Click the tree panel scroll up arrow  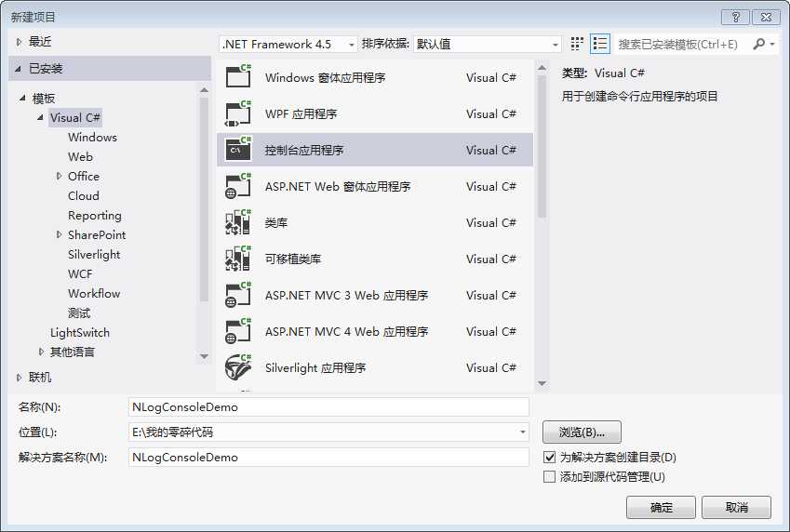click(204, 90)
